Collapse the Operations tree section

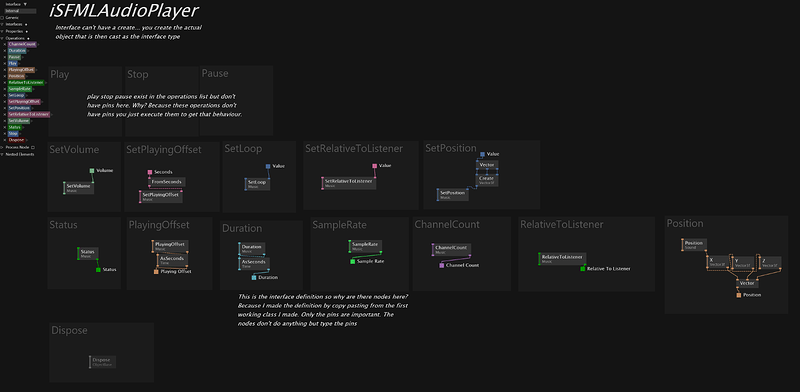pos(2,38)
